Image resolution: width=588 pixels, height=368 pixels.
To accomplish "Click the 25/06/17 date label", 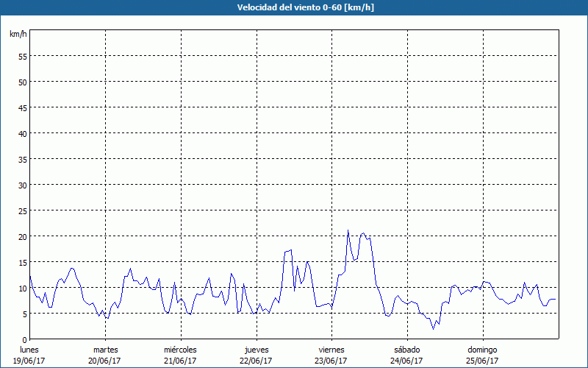I will point(482,361).
